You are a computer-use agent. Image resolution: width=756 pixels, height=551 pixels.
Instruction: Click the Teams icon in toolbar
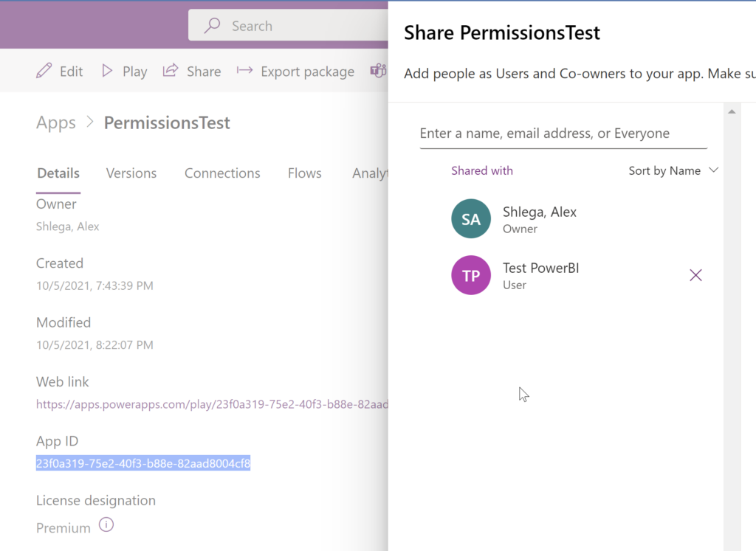[379, 71]
